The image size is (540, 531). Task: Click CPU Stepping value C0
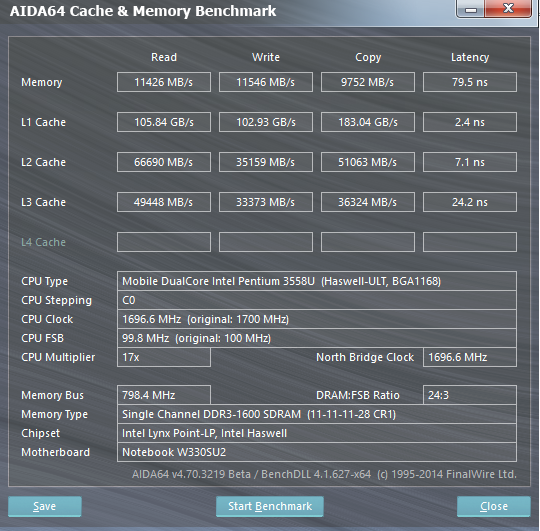[x=317, y=300]
